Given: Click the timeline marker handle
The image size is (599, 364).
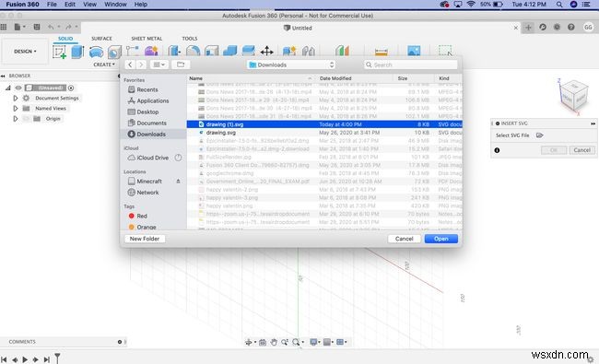Looking at the screenshot, I should coord(57,358).
